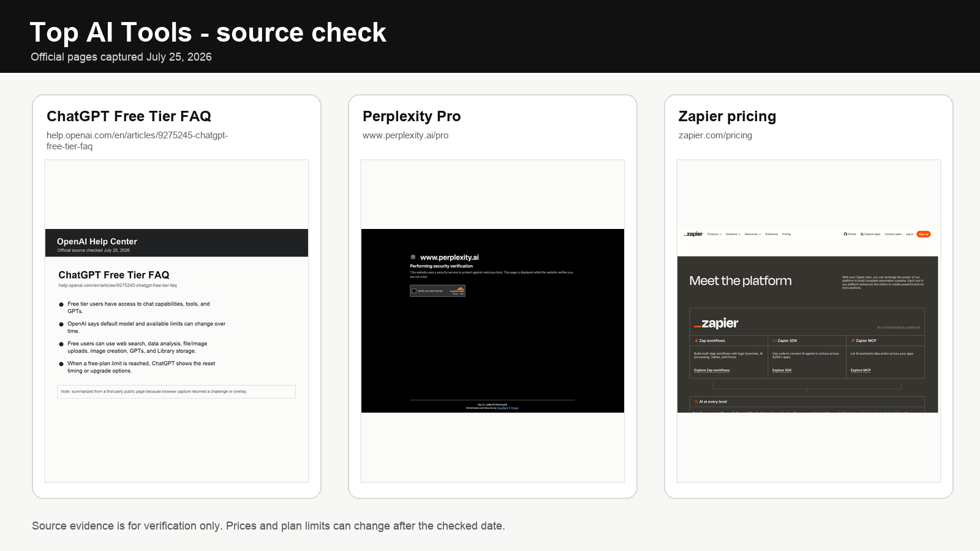Click the 'ChatGPT Free Tier FAQ' card title

click(129, 116)
